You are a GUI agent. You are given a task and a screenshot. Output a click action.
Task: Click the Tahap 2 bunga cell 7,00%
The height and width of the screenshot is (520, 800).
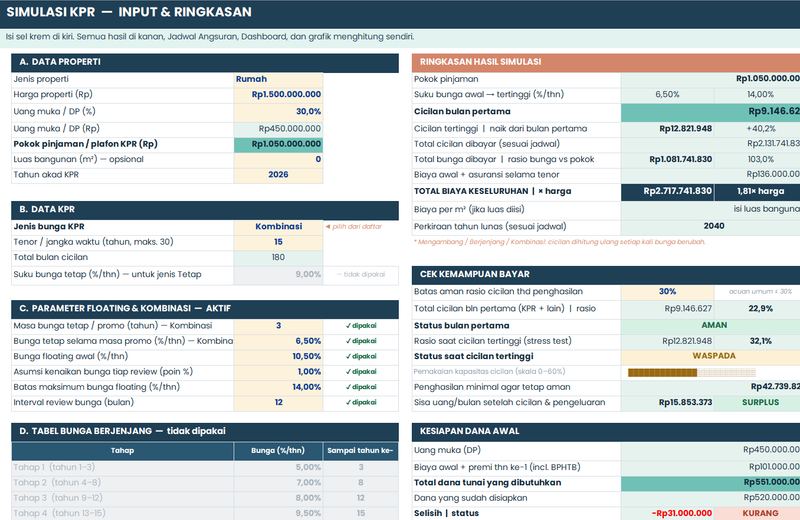point(278,483)
